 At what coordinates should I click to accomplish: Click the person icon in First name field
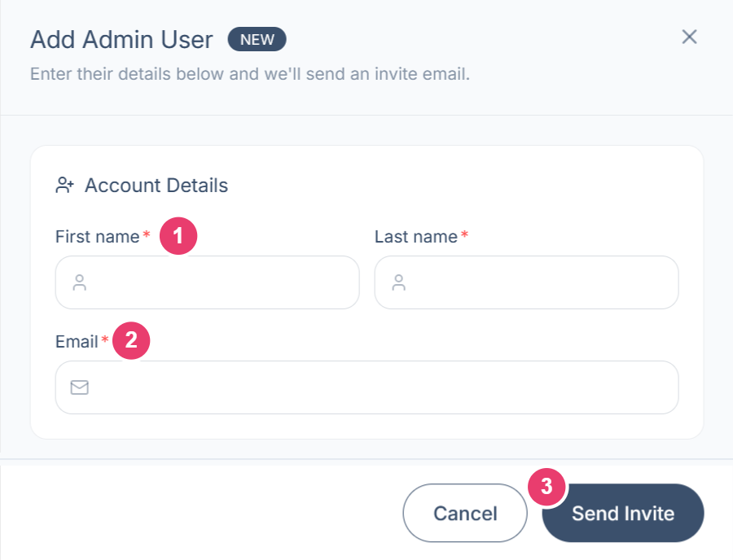point(80,282)
